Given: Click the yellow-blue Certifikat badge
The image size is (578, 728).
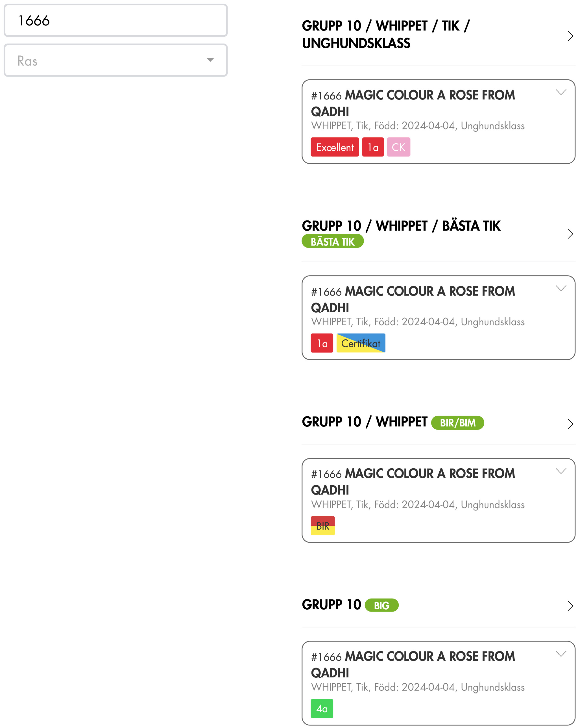Looking at the screenshot, I should tap(360, 343).
